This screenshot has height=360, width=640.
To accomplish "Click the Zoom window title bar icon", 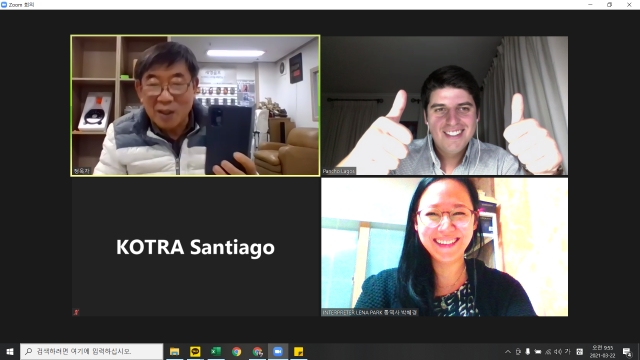I will [4, 4].
